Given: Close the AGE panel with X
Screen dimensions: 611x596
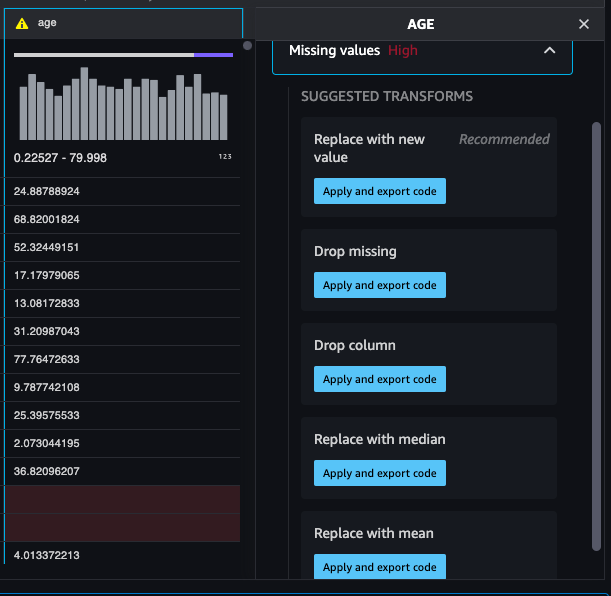Looking at the screenshot, I should pos(583,24).
